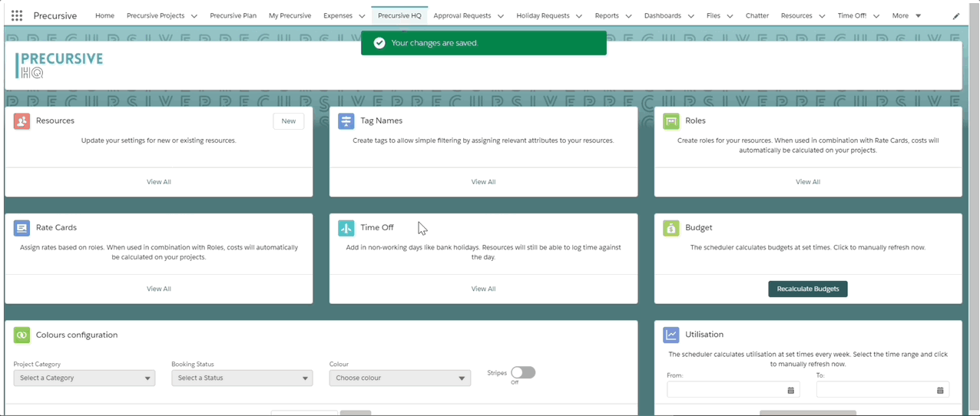
Task: Select the Precursive HQ tab
Action: pos(399,15)
